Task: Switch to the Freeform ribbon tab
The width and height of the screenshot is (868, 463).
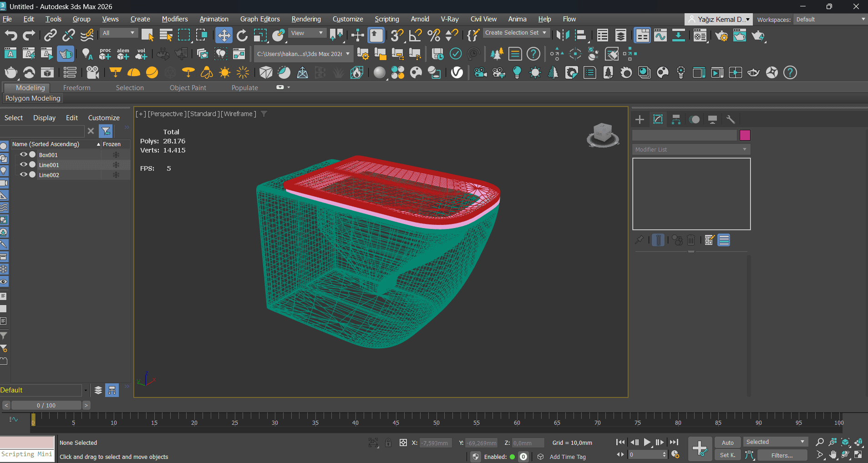Action: click(76, 88)
